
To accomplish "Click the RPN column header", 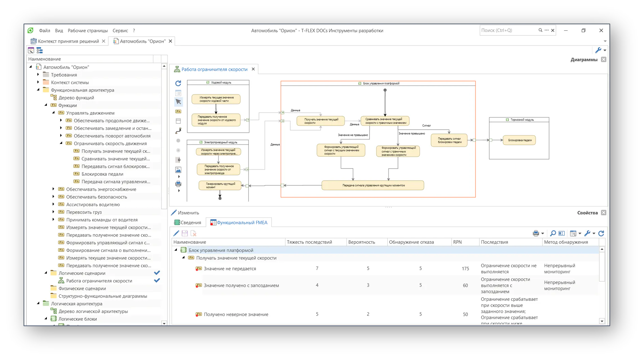I will click(x=465, y=242).
